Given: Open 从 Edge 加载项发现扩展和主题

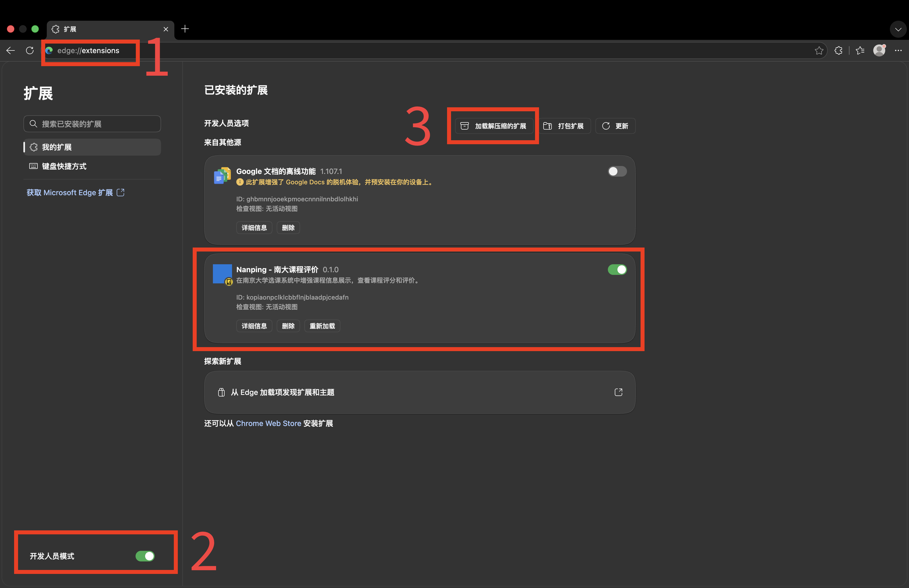Looking at the screenshot, I should coord(420,392).
